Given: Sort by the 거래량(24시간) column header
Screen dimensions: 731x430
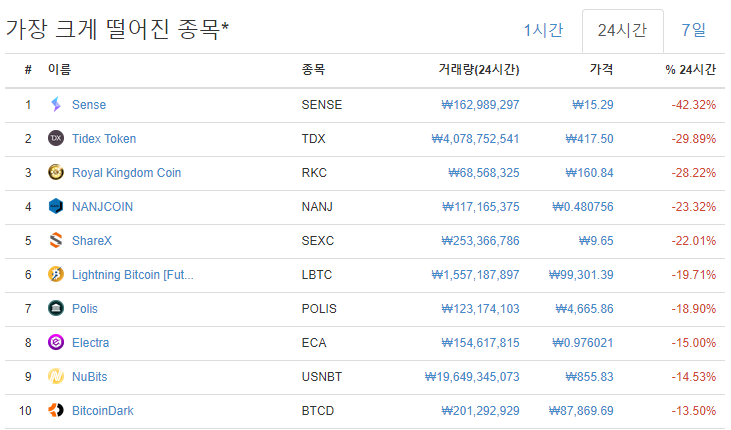Looking at the screenshot, I should pyautogui.click(x=478, y=70).
